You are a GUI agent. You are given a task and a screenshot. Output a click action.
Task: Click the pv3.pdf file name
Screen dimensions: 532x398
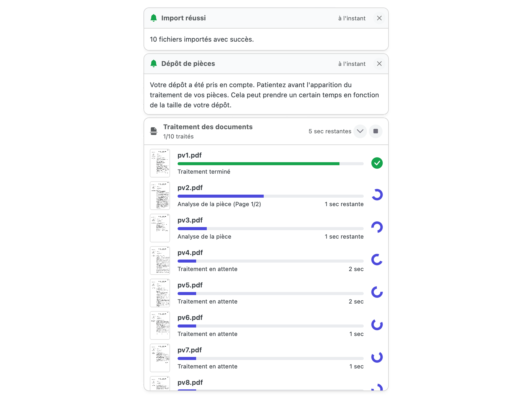190,220
